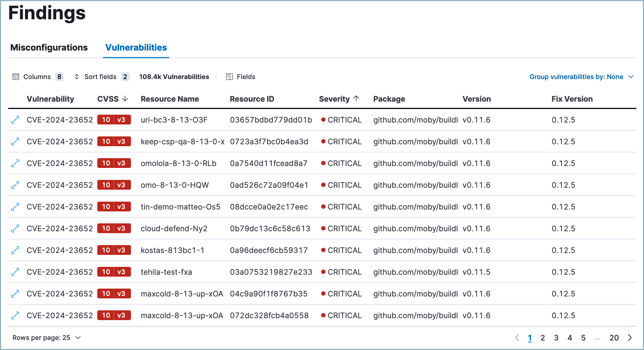Expand details for cloud-defend-Ny2 finding
The height and width of the screenshot is (350, 644).
point(15,228)
